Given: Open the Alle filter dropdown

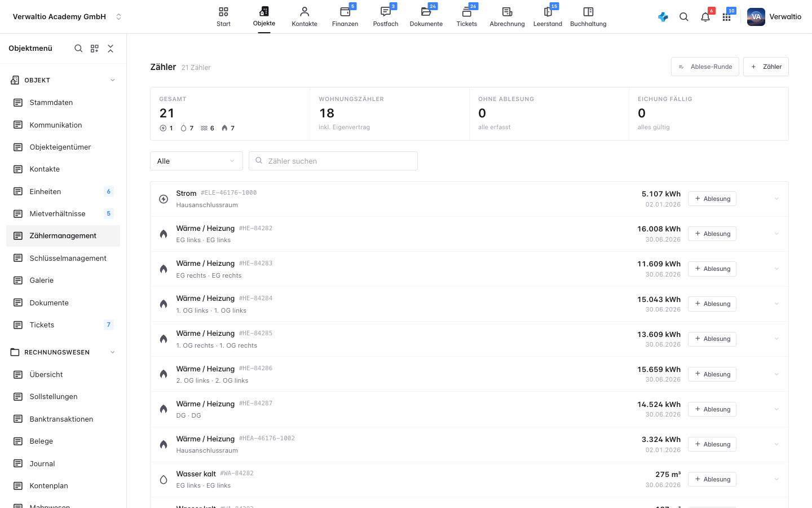Looking at the screenshot, I should click(196, 161).
